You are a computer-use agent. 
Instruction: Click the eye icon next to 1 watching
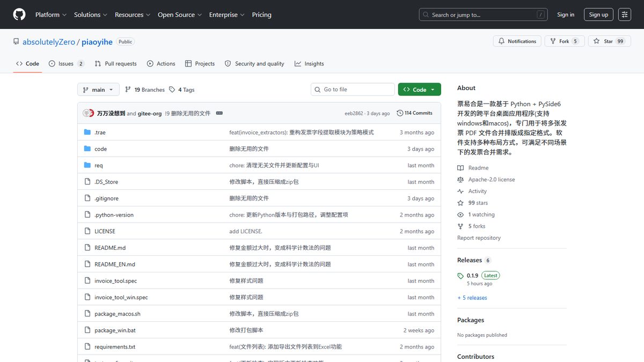click(x=460, y=215)
